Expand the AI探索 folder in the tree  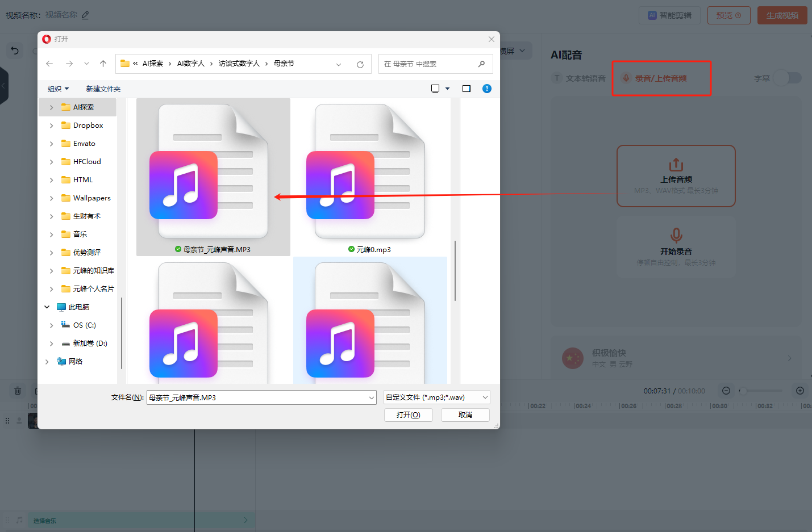coord(51,107)
